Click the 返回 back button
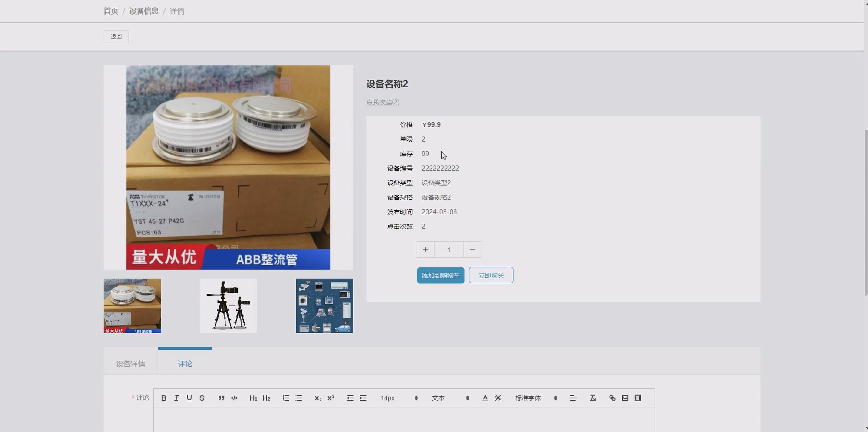This screenshot has height=432, width=868. 116,36
